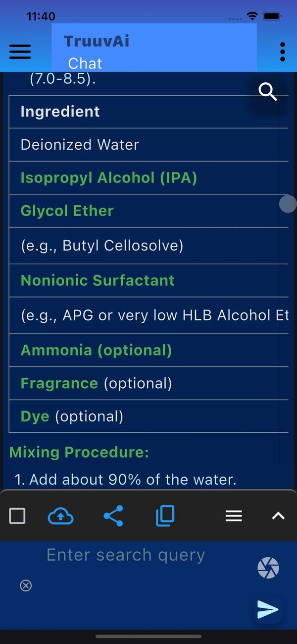Open the hamburger navigation menu
The image size is (297, 644).
click(x=20, y=52)
